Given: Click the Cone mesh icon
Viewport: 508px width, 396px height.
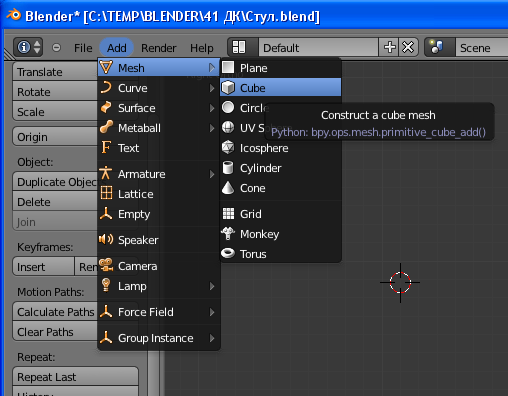Looking at the screenshot, I should pos(228,188).
